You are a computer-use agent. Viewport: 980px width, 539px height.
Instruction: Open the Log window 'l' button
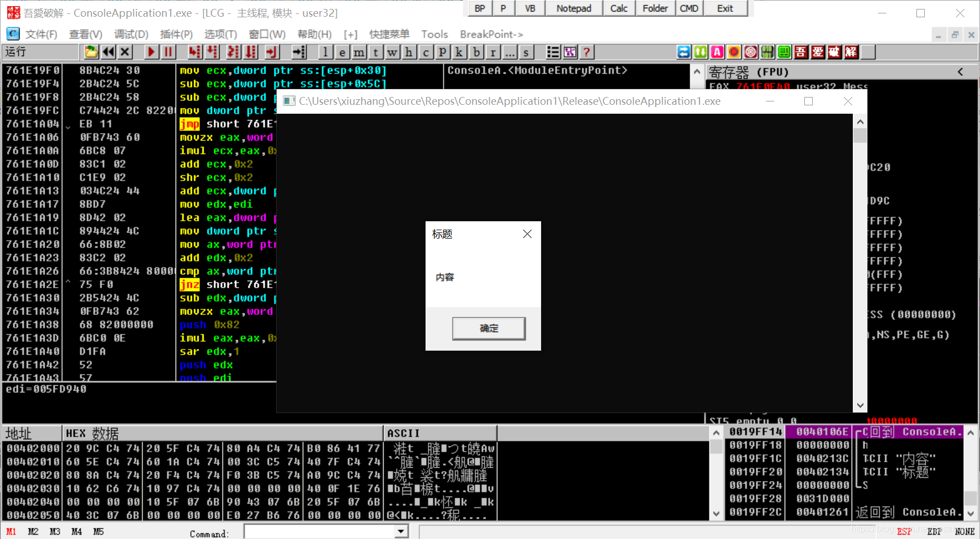pos(326,52)
